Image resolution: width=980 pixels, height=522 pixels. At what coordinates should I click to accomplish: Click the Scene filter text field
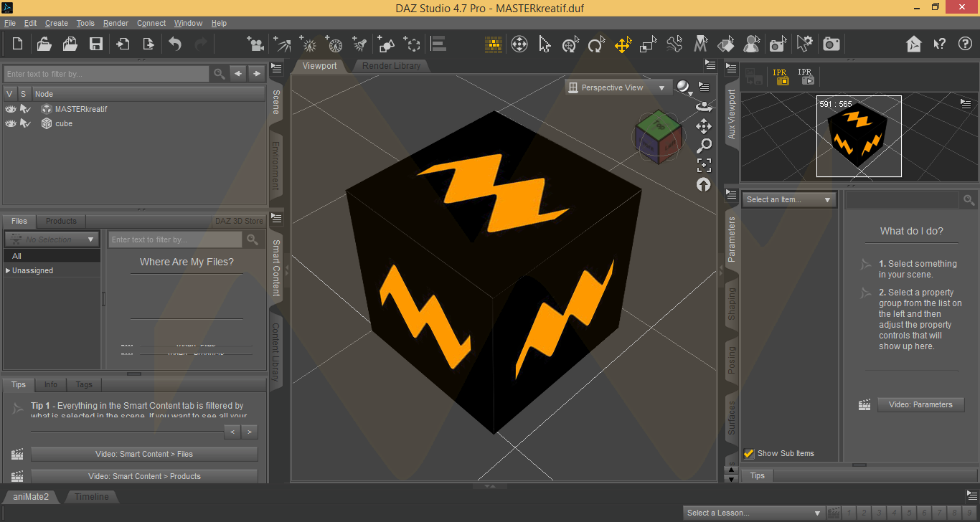(106, 74)
